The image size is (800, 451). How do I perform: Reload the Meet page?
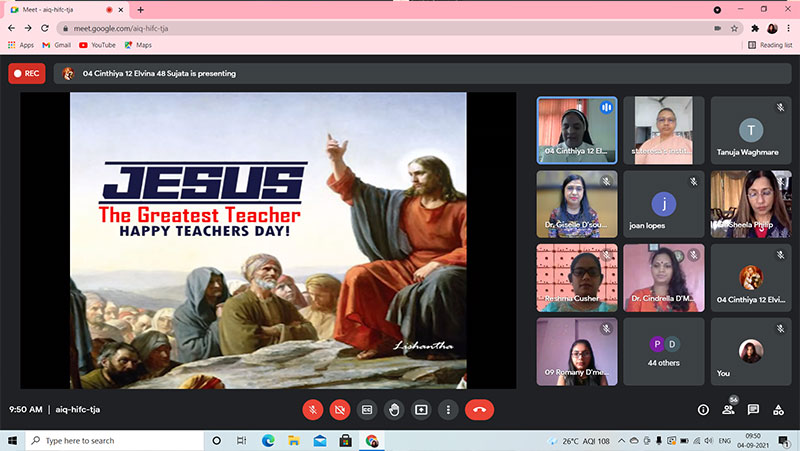(45, 28)
